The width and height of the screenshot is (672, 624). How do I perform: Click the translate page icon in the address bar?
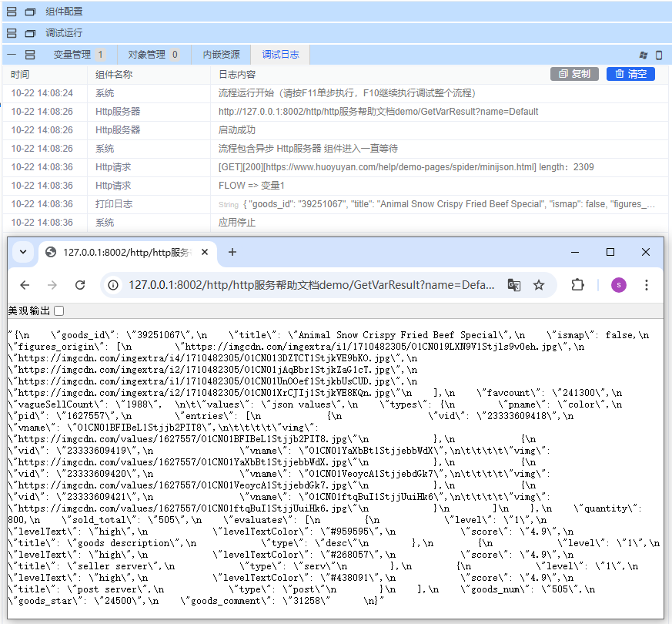[514, 285]
